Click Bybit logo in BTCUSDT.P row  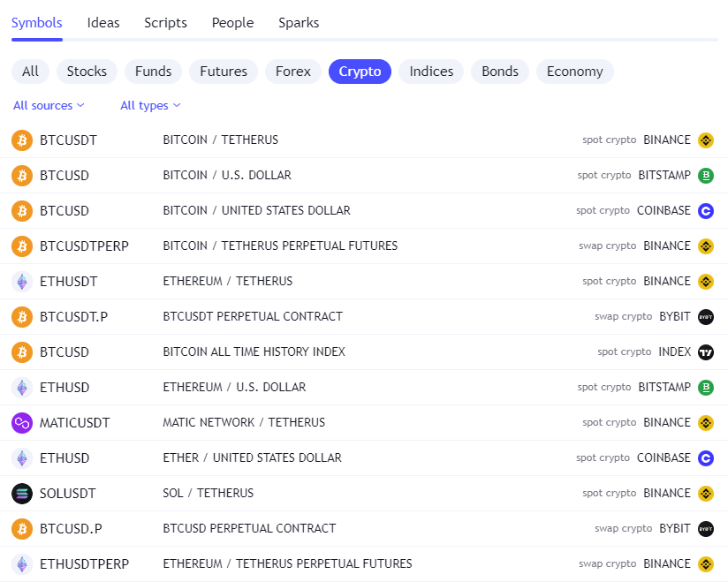pyautogui.click(x=706, y=316)
